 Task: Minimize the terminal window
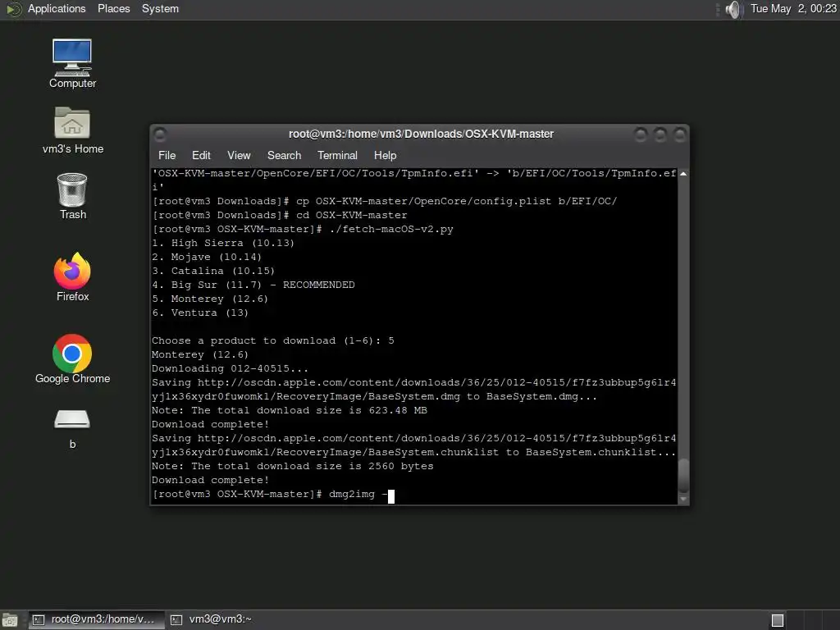[x=640, y=134]
